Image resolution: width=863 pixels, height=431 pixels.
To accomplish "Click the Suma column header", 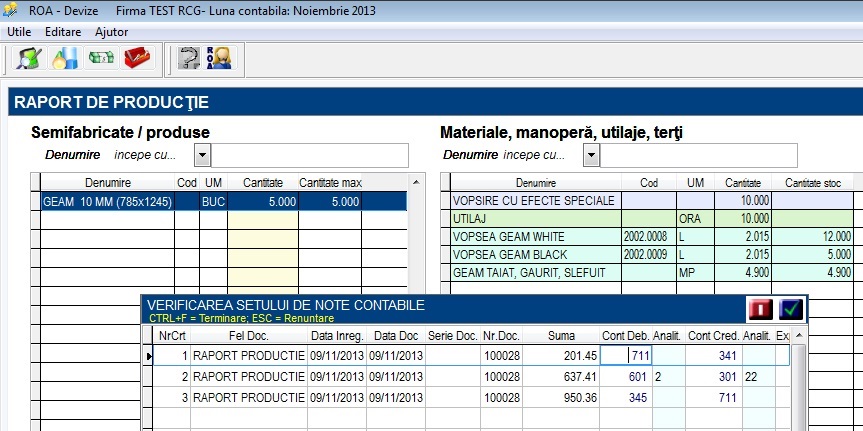I will 561,336.
